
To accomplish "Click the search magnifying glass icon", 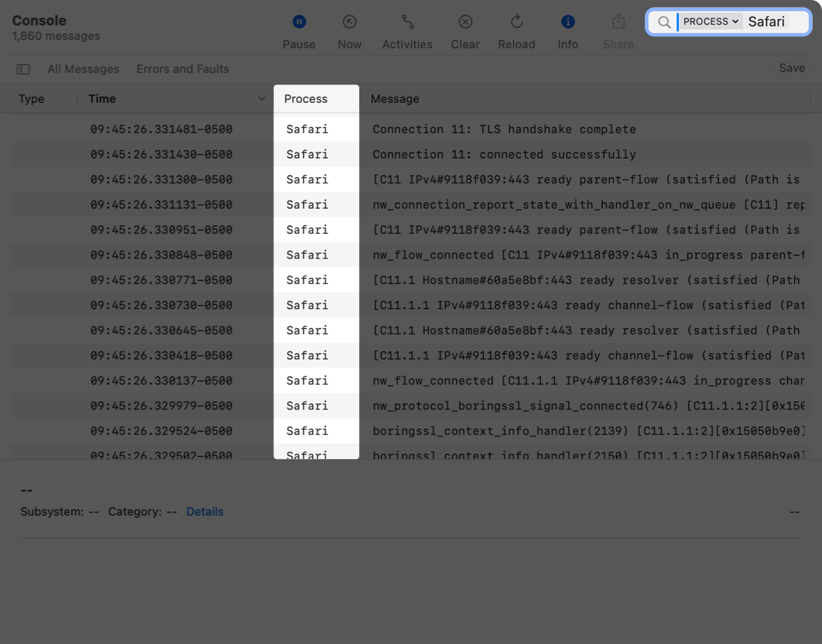I will [x=664, y=22].
